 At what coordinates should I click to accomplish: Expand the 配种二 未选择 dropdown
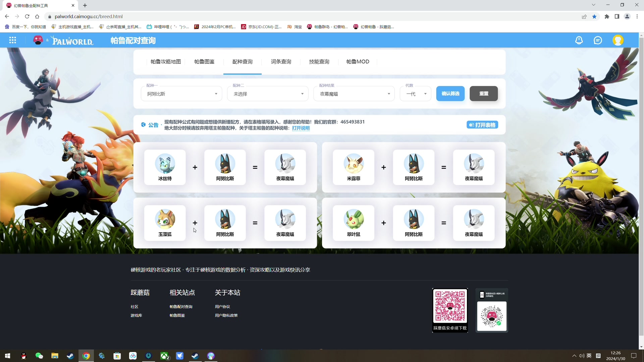(267, 94)
